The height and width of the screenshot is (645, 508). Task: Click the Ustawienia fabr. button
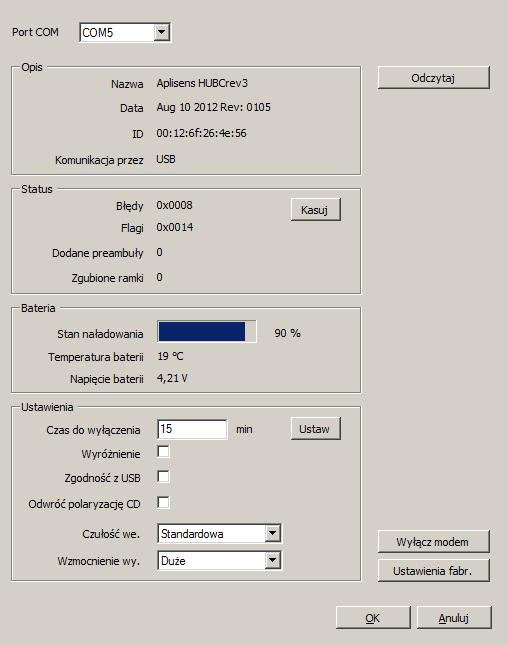point(434,571)
